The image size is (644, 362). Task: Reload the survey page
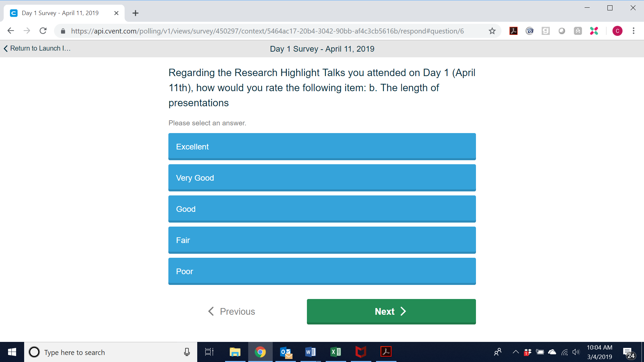coord(43,31)
